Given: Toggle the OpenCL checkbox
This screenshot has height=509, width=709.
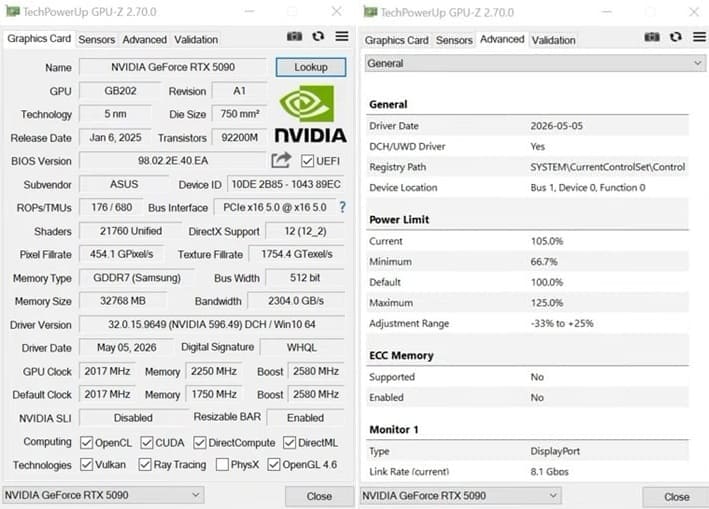Looking at the screenshot, I should click(x=86, y=443).
